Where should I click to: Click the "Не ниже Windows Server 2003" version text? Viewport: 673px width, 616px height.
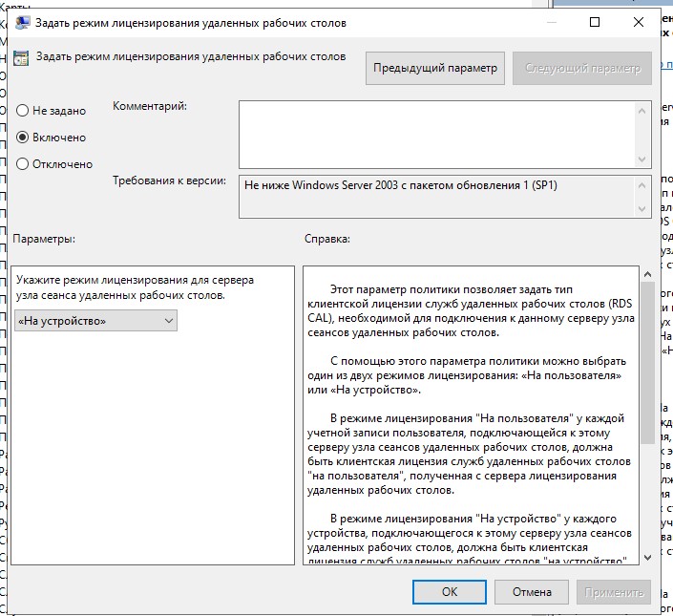400,185
